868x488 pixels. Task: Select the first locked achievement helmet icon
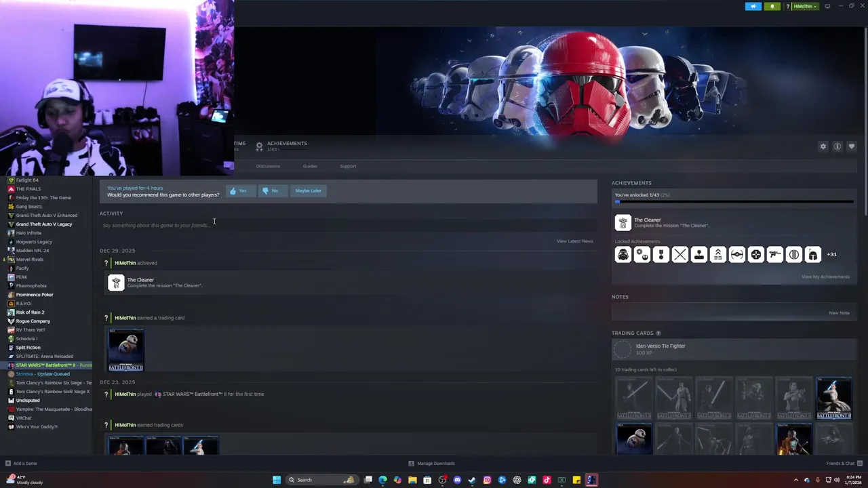click(623, 255)
